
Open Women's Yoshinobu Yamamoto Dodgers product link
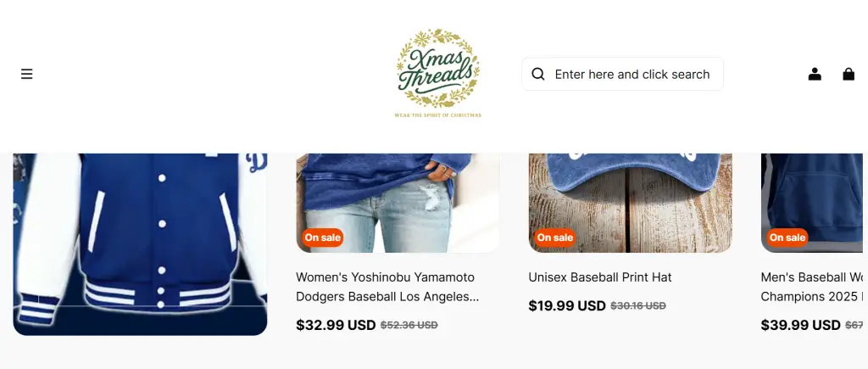click(x=387, y=287)
